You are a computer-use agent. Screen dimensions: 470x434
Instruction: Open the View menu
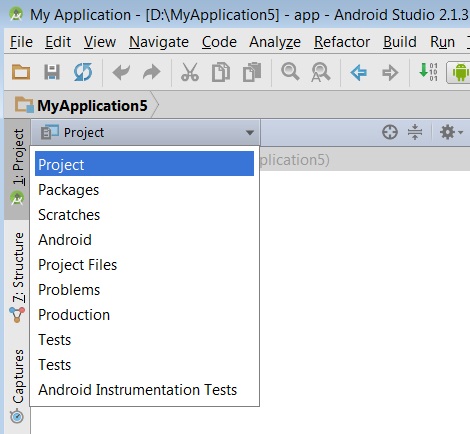pos(100,42)
